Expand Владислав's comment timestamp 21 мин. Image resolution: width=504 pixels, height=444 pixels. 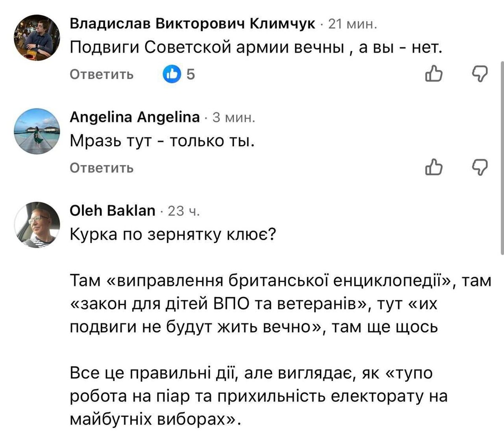pos(353,25)
